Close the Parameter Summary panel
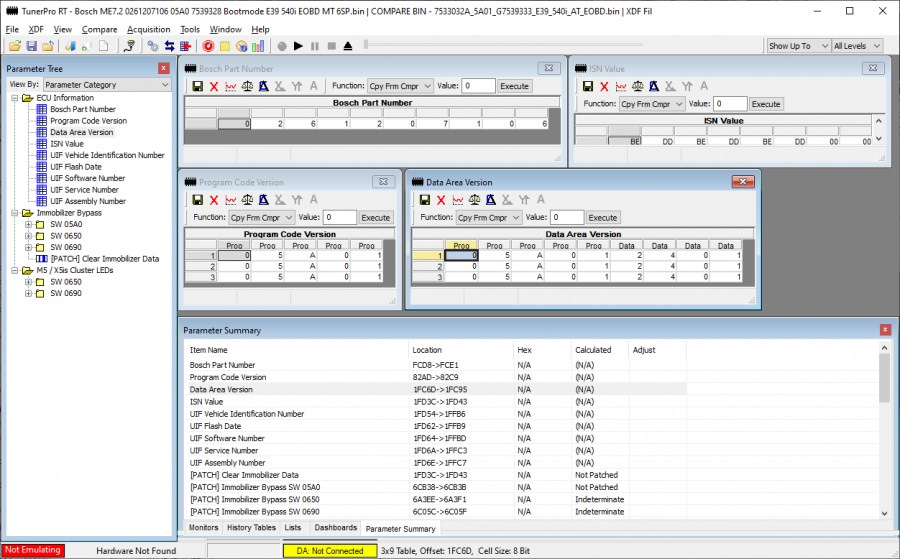This screenshot has width=900, height=559. 885,329
